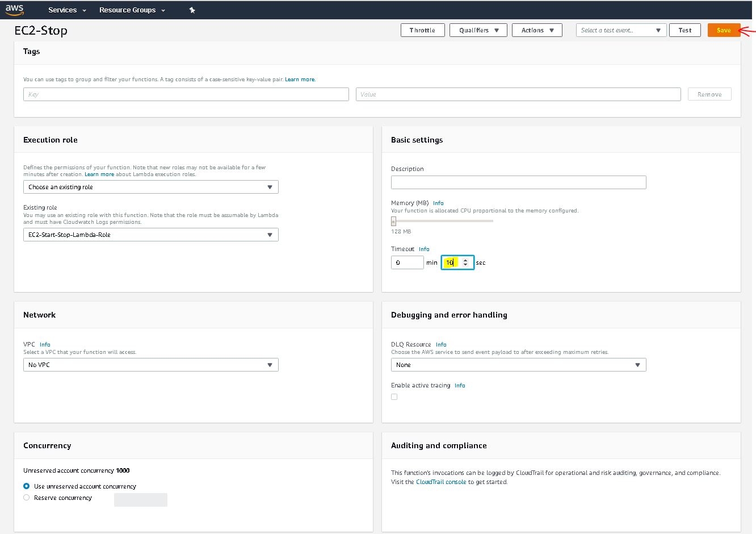This screenshot has height=534, width=756.
Task: Click Info link beside Timeout label
Action: point(424,249)
